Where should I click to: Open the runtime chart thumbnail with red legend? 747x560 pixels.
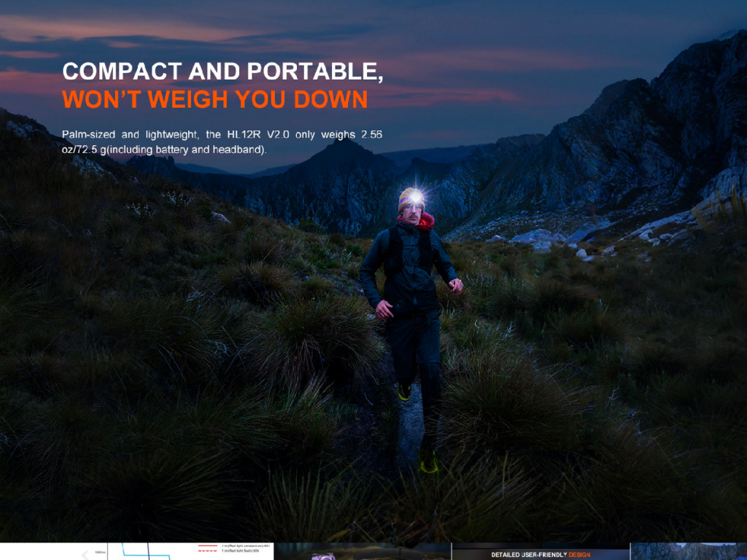190,551
